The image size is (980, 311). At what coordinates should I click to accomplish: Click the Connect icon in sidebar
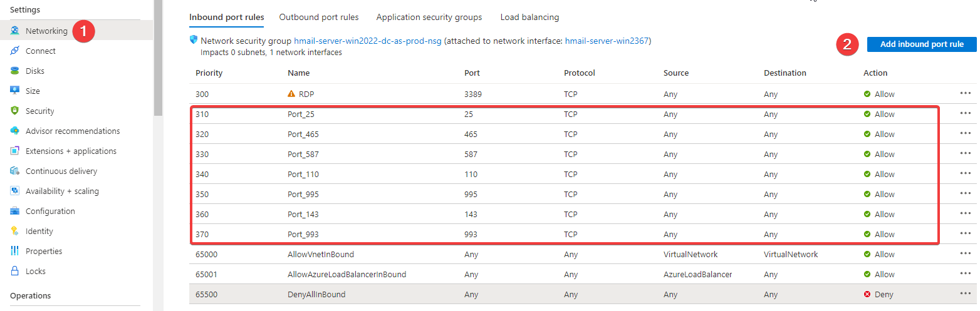(14, 51)
